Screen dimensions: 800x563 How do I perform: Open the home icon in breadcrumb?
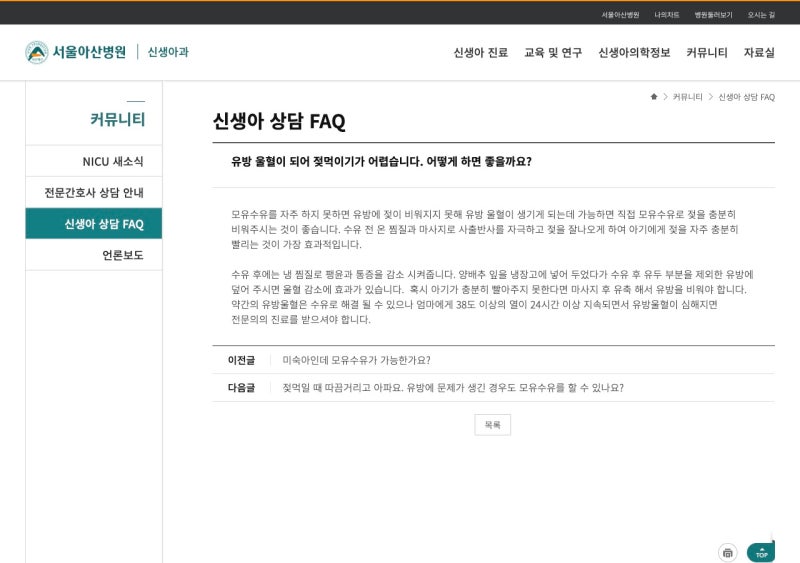point(654,96)
